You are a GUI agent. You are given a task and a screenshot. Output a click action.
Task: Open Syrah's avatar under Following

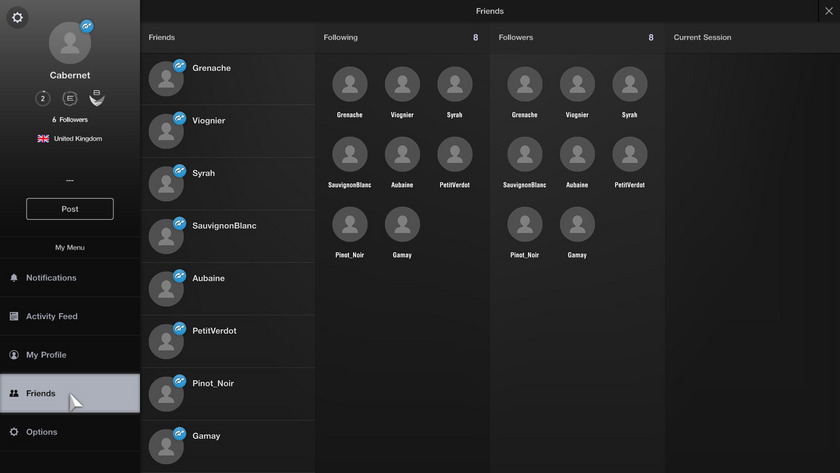pyautogui.click(x=455, y=85)
